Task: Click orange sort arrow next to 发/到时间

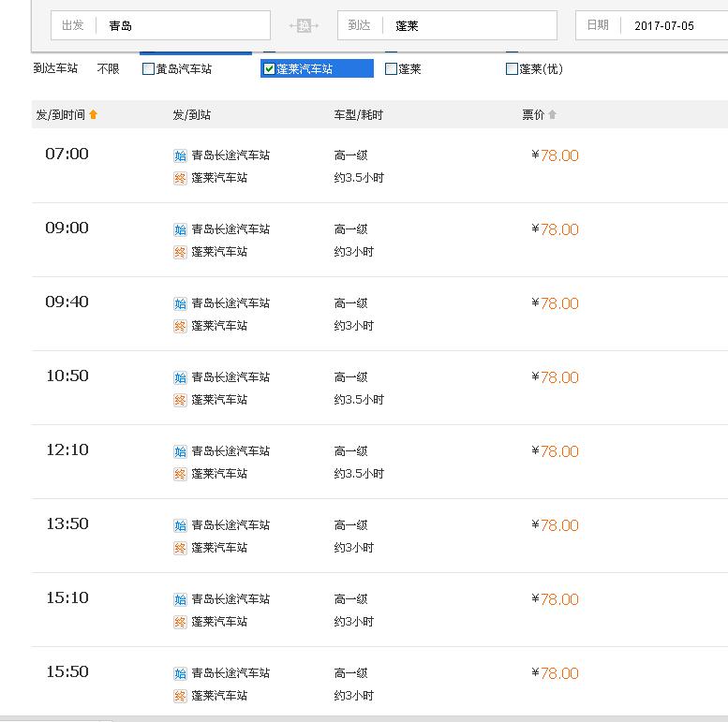Action: click(x=93, y=114)
